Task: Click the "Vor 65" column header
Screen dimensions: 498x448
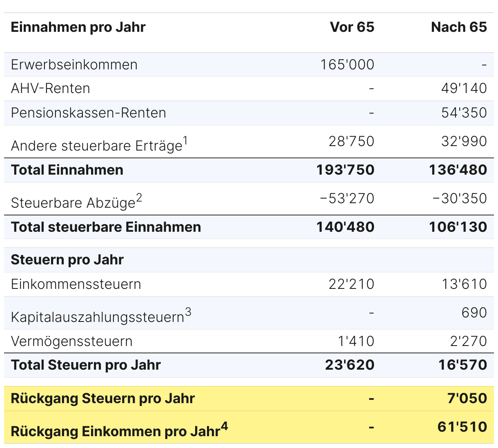Action: coord(352,27)
